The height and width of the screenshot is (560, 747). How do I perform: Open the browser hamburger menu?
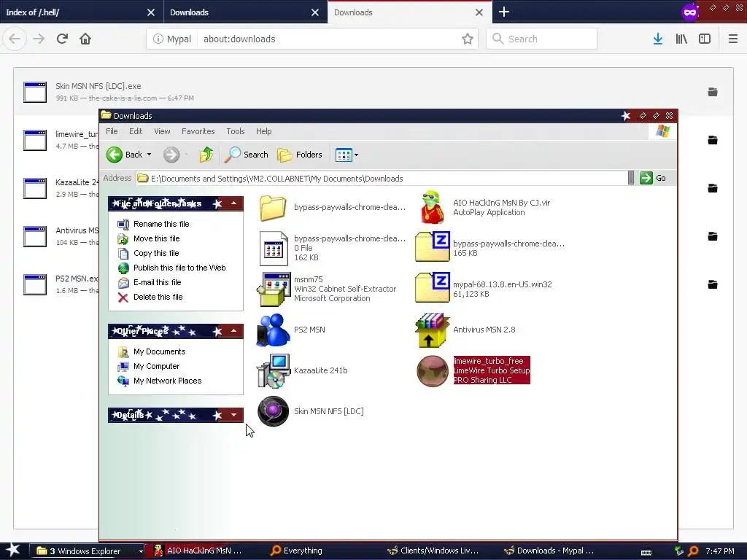pyautogui.click(x=733, y=39)
